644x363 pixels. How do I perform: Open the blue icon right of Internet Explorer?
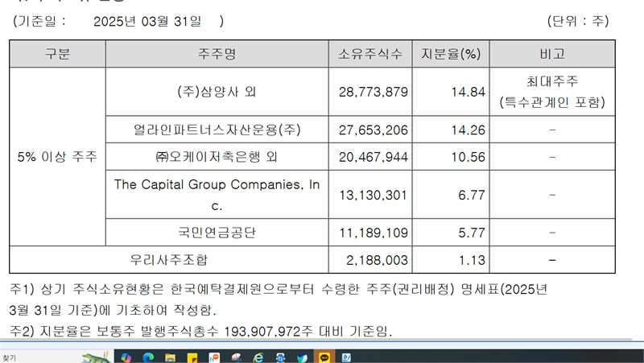point(280,357)
